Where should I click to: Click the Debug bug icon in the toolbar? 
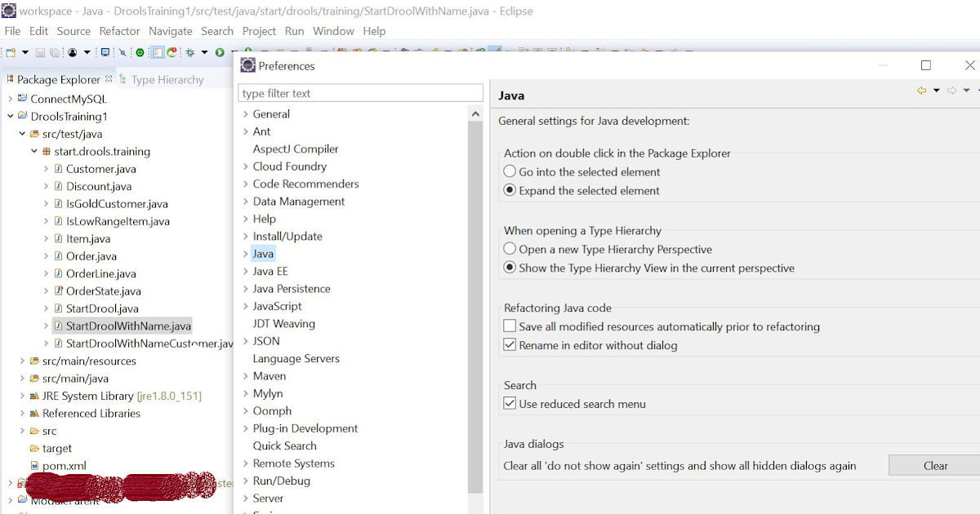coord(189,51)
